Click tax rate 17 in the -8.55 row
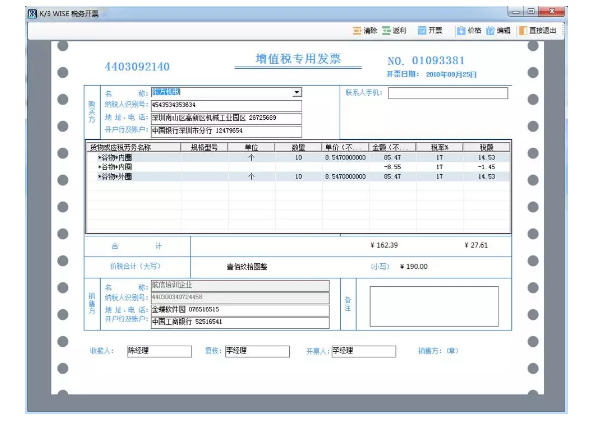609x421 pixels. [x=439, y=167]
